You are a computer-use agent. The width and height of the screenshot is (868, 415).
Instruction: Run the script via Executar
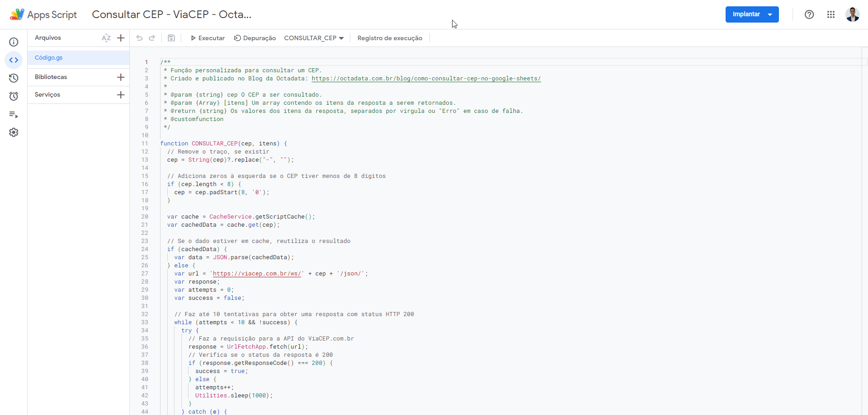(x=208, y=38)
